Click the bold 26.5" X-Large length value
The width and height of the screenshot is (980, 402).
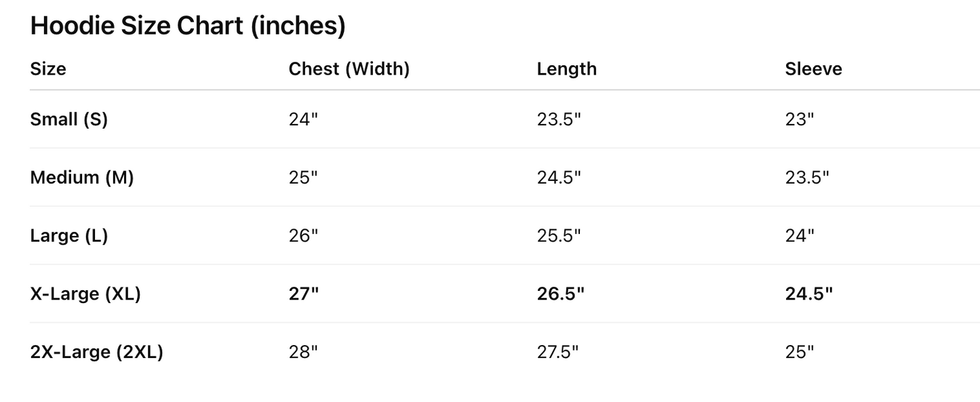[x=560, y=294]
